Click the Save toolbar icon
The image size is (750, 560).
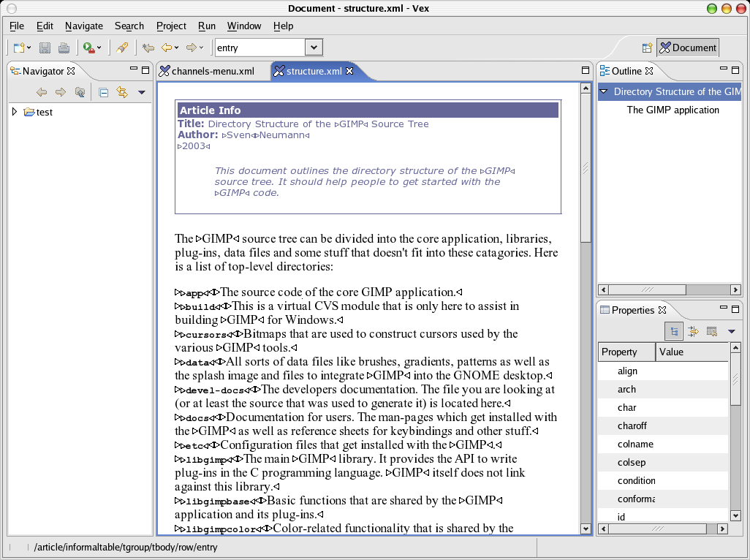45,48
